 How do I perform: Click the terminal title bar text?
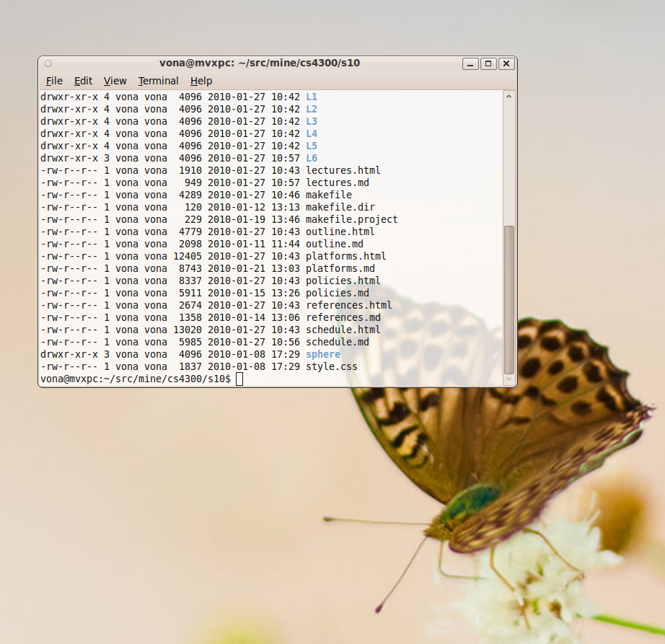click(260, 63)
